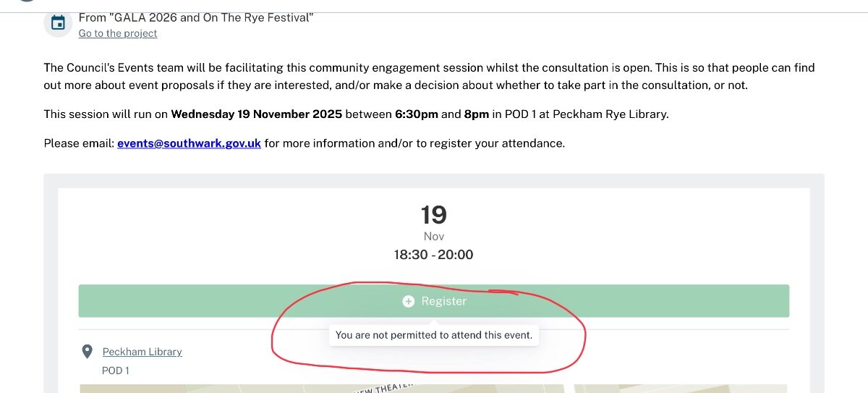The image size is (868, 393).
Task: Click the "Please email:" text
Action: pyautogui.click(x=79, y=143)
